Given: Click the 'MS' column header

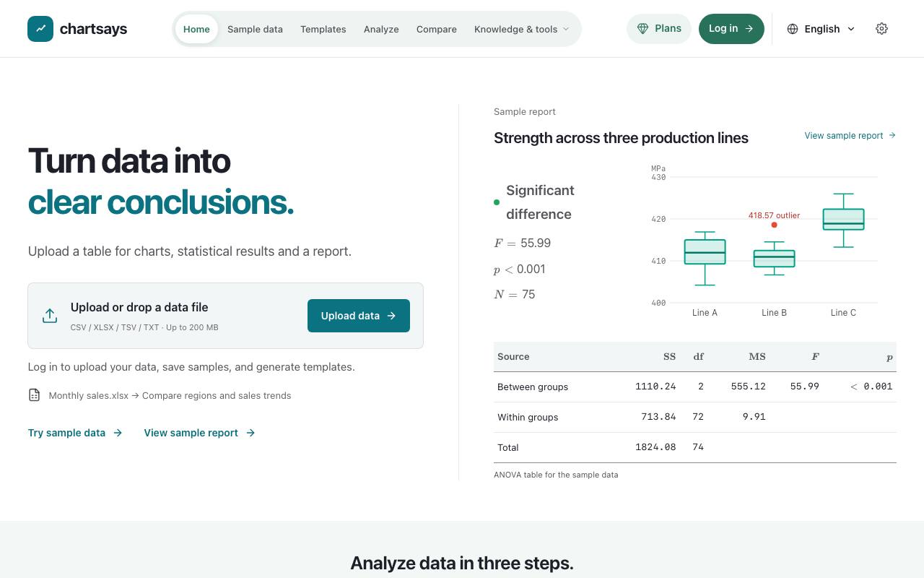Looking at the screenshot, I should click(757, 356).
